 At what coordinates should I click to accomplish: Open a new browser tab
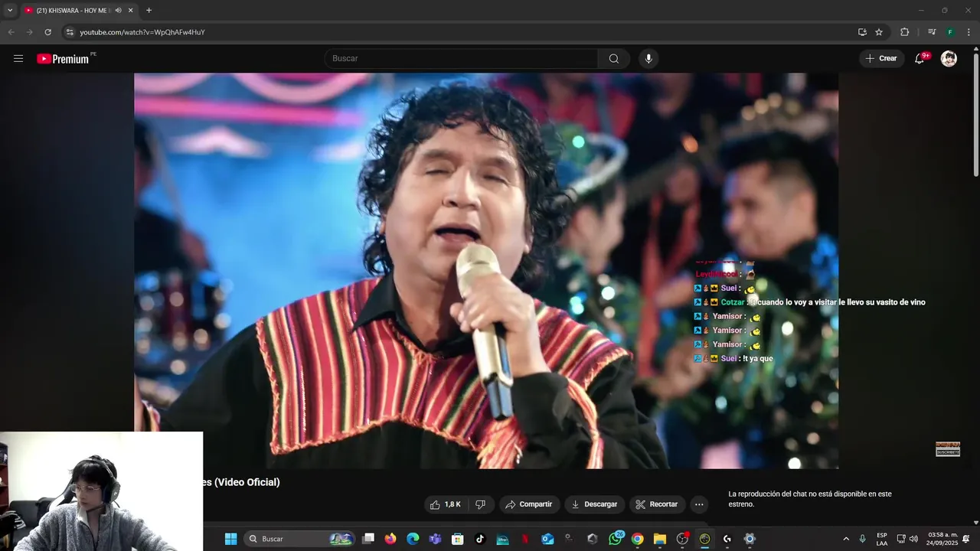click(149, 11)
